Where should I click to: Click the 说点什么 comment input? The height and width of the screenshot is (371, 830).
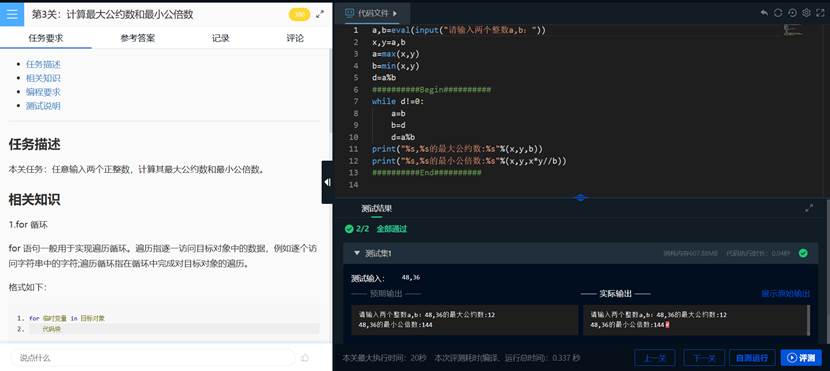[152, 358]
